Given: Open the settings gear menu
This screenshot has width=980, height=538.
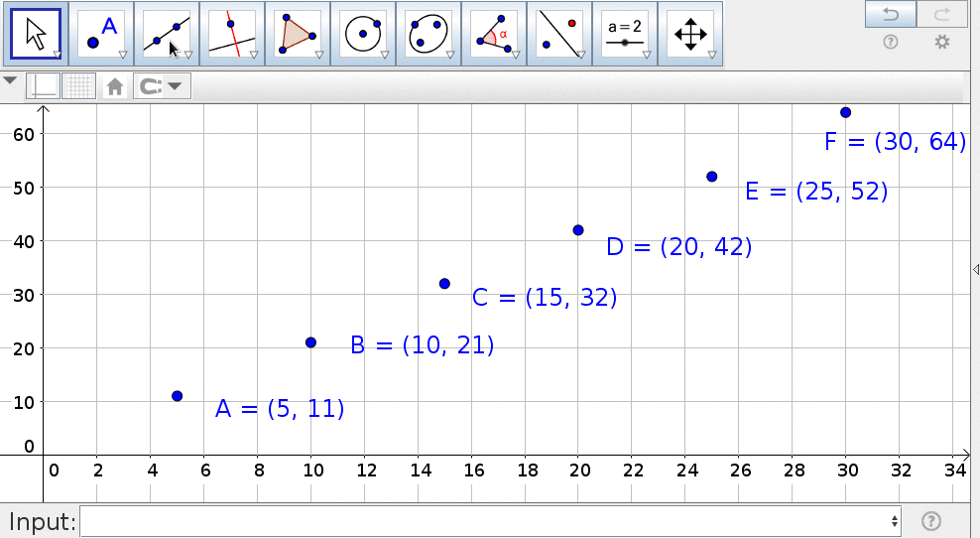Looking at the screenshot, I should pyautogui.click(x=941, y=42).
